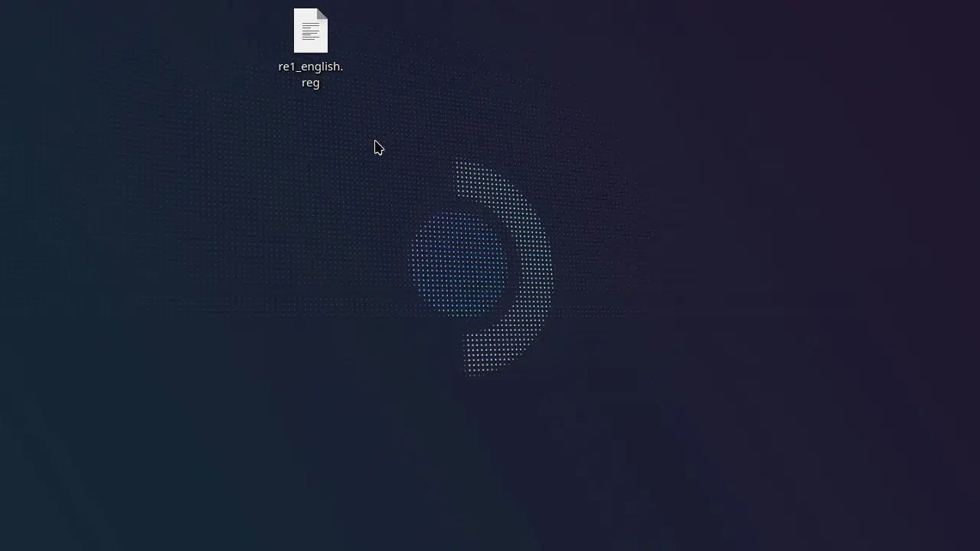Click the "re1_english." first line of the label

point(310,67)
